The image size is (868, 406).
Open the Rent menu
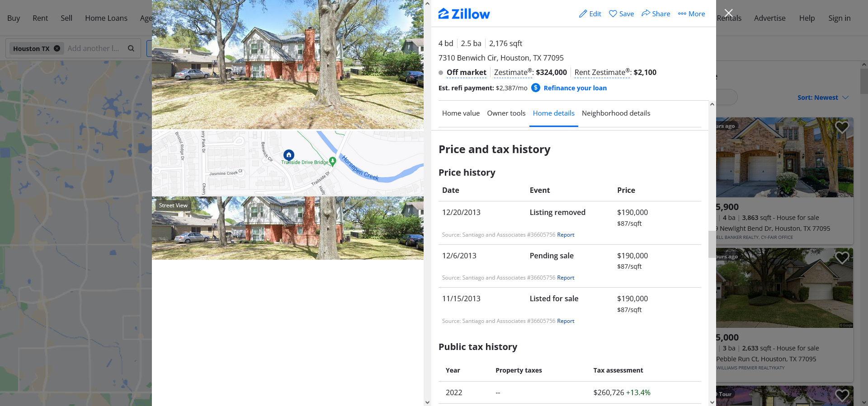pyautogui.click(x=40, y=18)
